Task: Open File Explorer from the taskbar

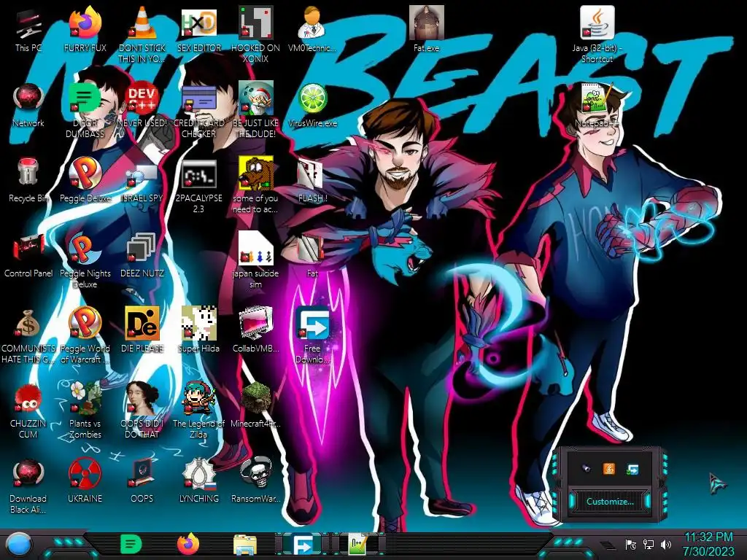Action: coord(245,545)
